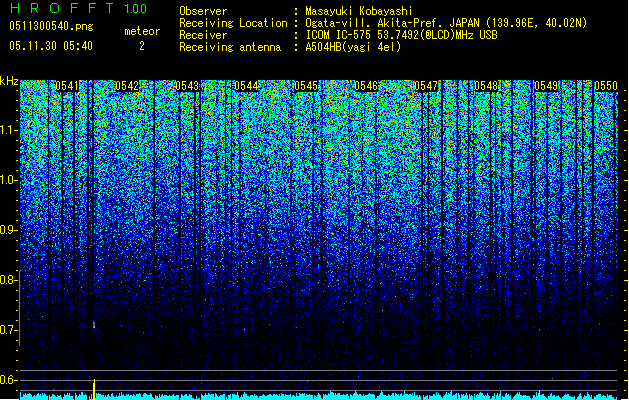Click the date stamp 05.11.30 05:40
The height and width of the screenshot is (400, 629).
(51, 46)
